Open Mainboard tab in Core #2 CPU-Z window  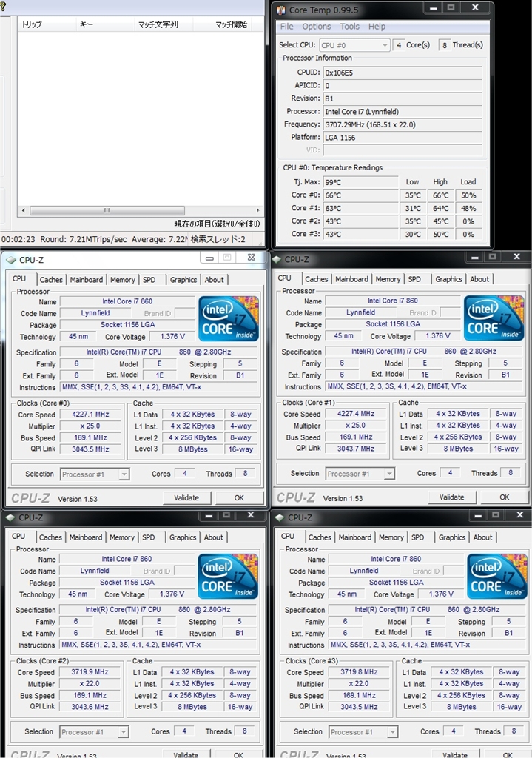(86, 537)
